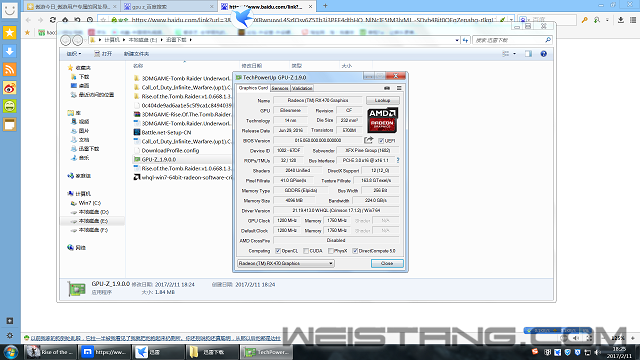
Task: Click the Weibo icon in browser sidebar
Action: (9, 88)
